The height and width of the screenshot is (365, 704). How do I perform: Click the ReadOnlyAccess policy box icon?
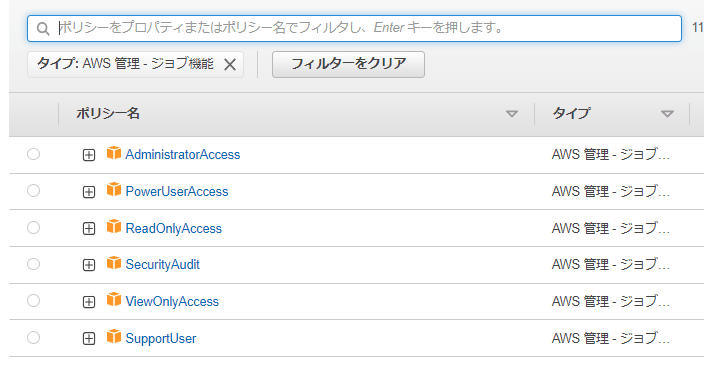coord(114,227)
